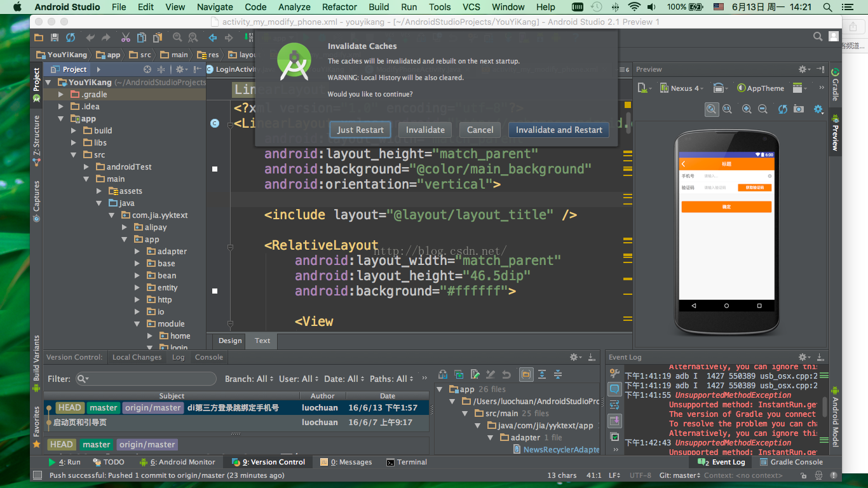The height and width of the screenshot is (488, 868).
Task: Click Zoom In icon in Preview toolbar
Action: pos(747,109)
